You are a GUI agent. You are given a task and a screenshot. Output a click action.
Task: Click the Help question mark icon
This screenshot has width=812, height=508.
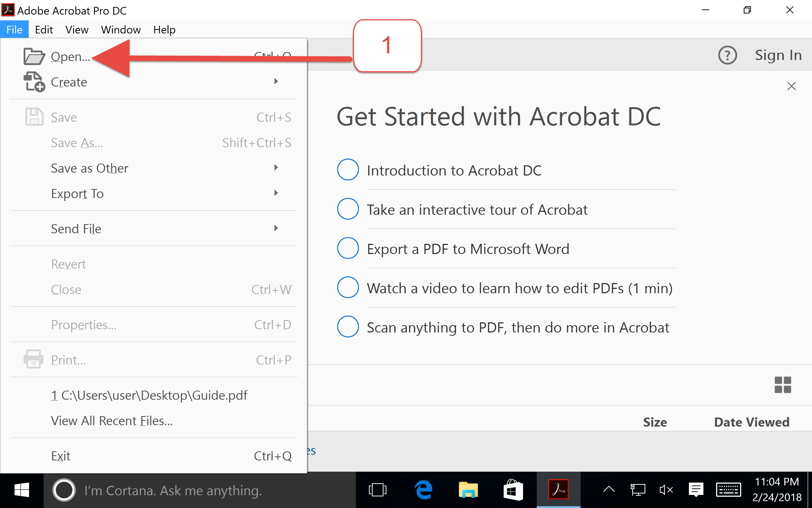[727, 55]
